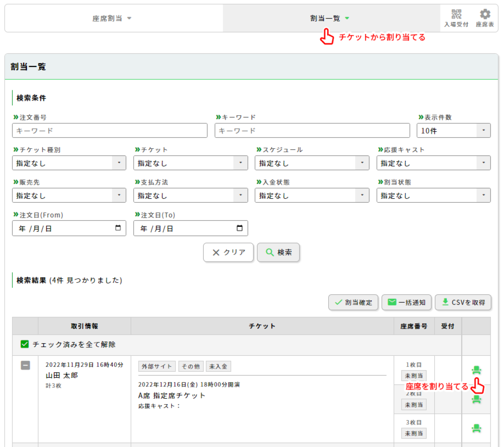This screenshot has width=504, height=447.
Task: Click the CSVを取得 download button
Action: click(x=463, y=302)
